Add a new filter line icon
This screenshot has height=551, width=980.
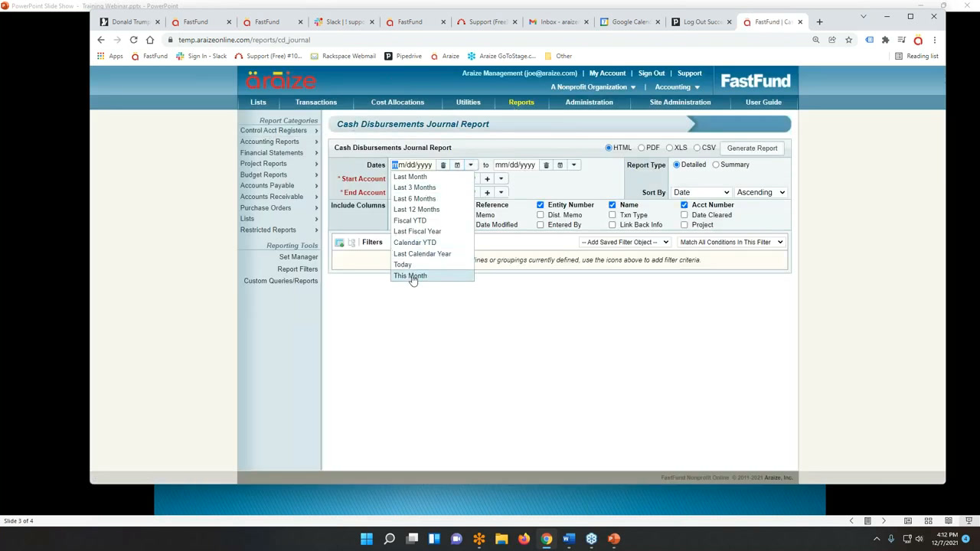tap(339, 243)
